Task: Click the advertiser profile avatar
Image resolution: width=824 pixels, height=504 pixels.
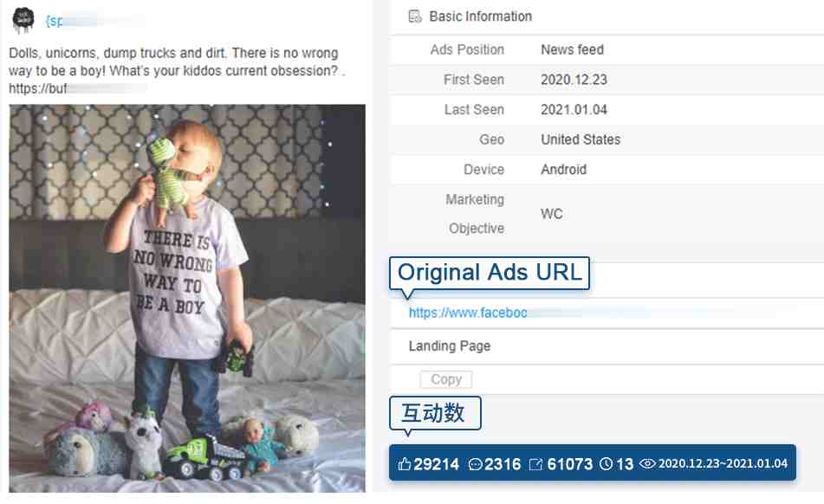Action: pyautogui.click(x=23, y=21)
